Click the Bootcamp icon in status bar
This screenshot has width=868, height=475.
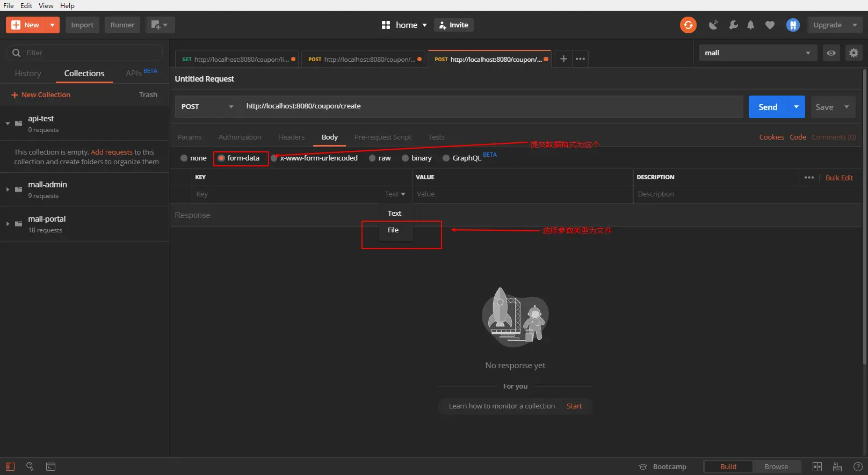(x=643, y=466)
